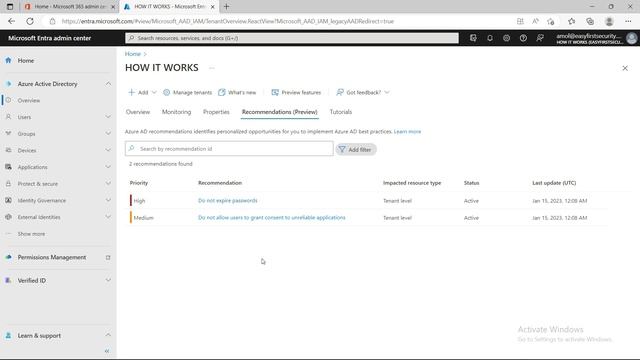Open portal settings gear icon
The image size is (640, 360).
coord(507,38)
